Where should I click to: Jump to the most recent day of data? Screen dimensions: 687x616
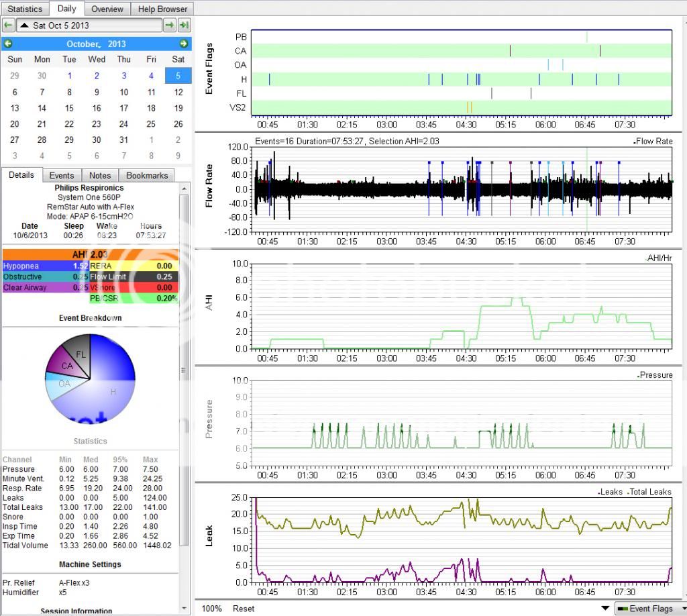point(184,25)
